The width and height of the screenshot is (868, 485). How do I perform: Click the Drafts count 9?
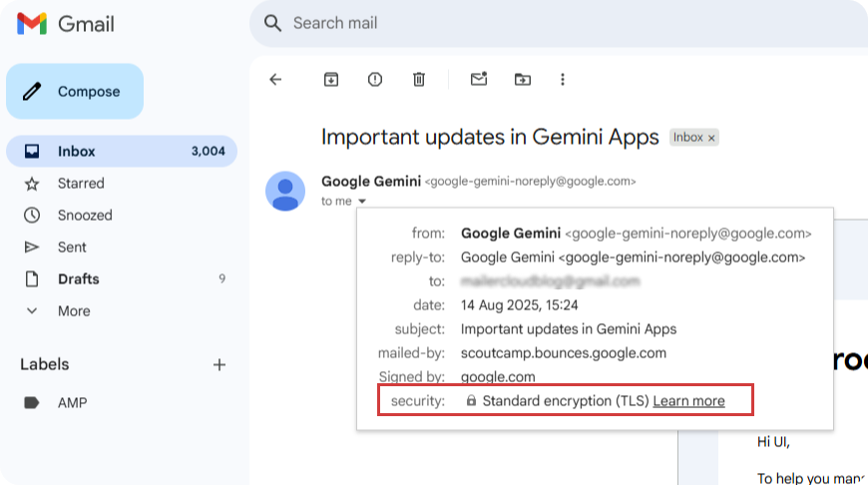point(221,279)
